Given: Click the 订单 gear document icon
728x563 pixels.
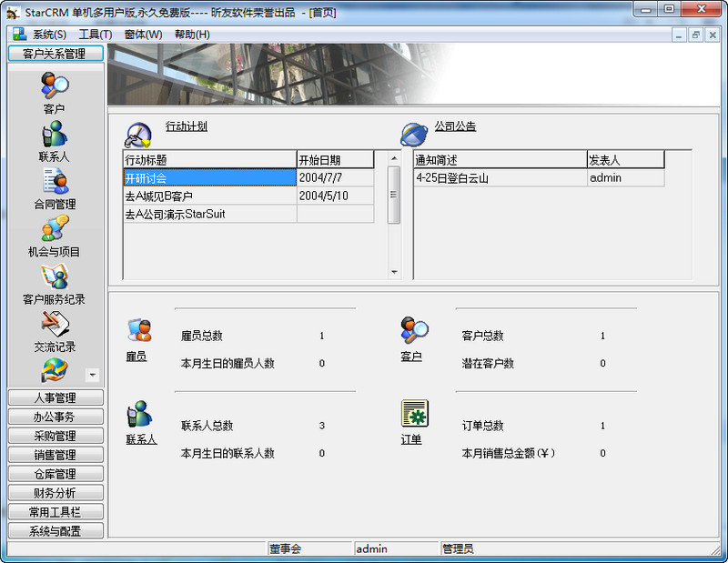Looking at the screenshot, I should [415, 413].
